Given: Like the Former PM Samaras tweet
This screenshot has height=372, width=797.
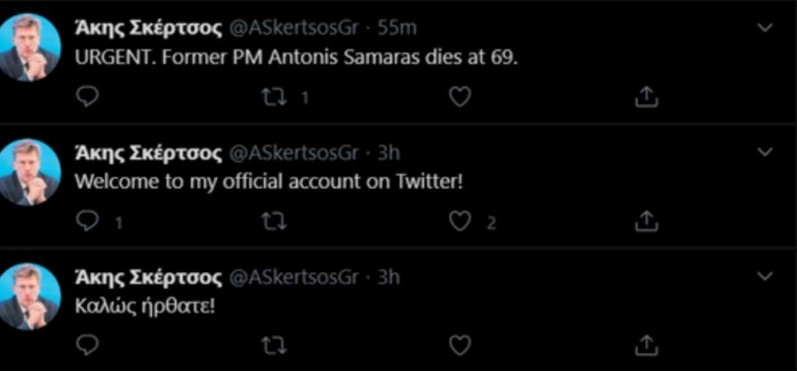Looking at the screenshot, I should point(460,97).
